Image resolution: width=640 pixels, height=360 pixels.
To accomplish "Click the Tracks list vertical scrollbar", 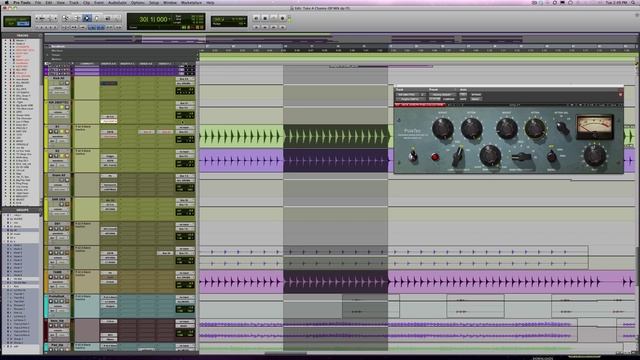I will (41, 121).
